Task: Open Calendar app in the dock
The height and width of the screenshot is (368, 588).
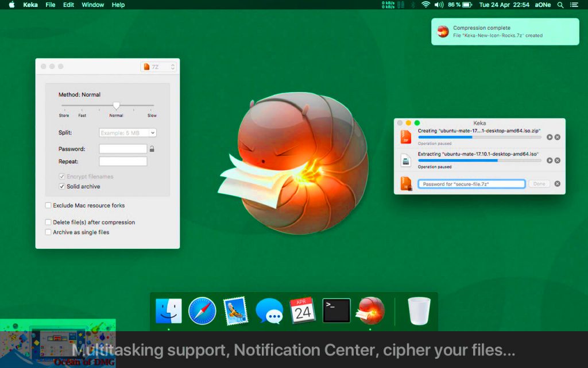Action: [x=303, y=311]
